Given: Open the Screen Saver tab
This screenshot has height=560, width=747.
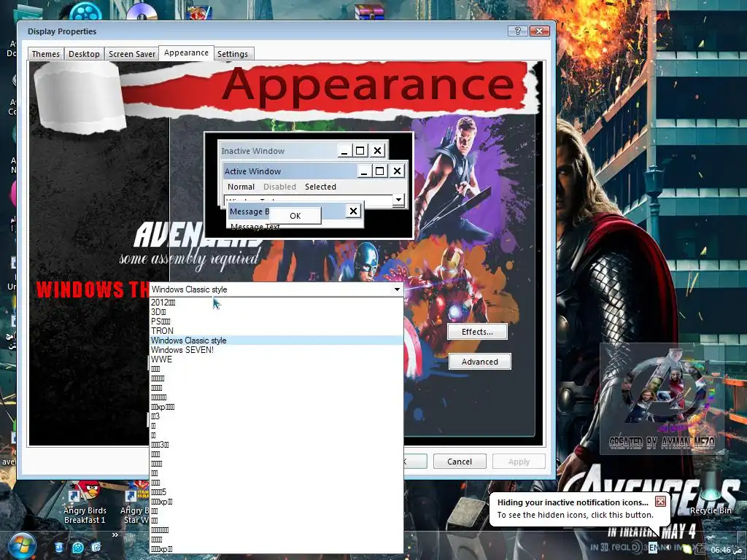Looking at the screenshot, I should point(132,54).
